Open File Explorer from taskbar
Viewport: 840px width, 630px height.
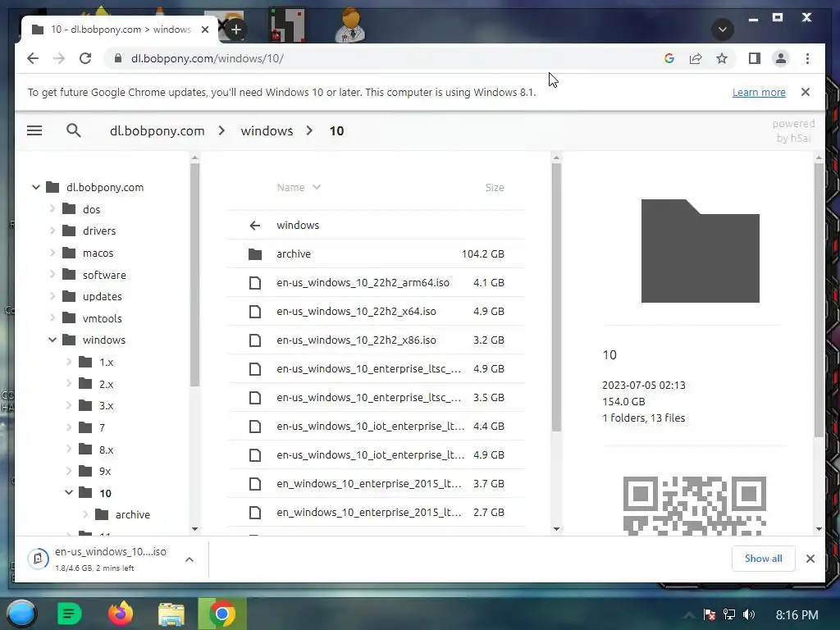tap(171, 614)
